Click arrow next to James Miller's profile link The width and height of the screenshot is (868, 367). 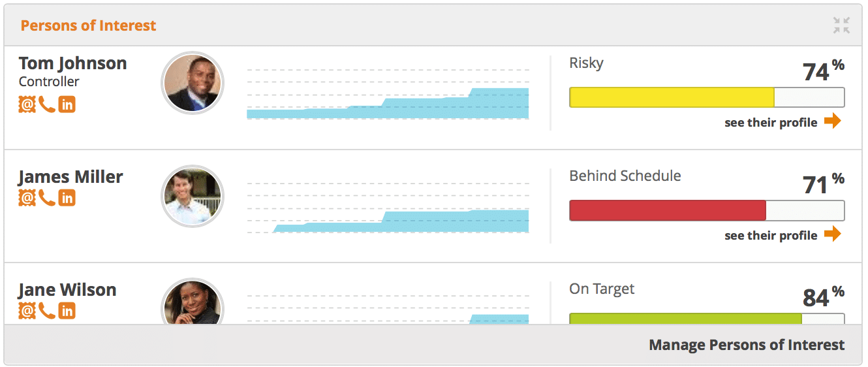833,234
